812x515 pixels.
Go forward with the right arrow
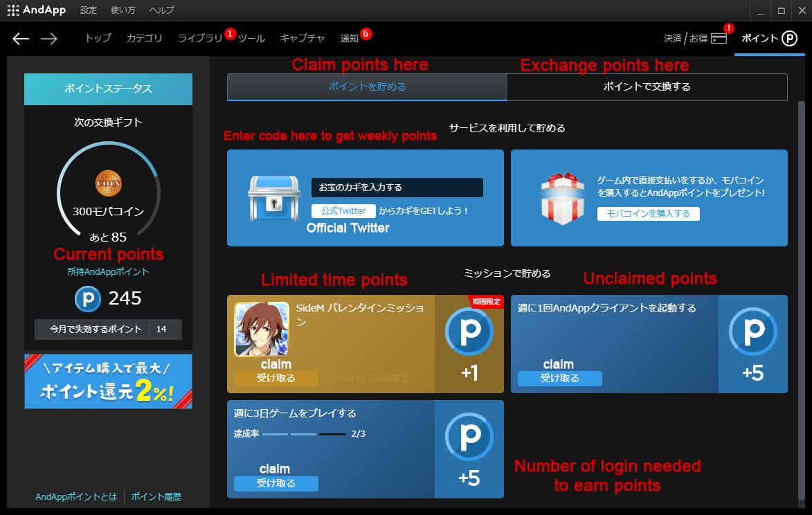tap(49, 38)
